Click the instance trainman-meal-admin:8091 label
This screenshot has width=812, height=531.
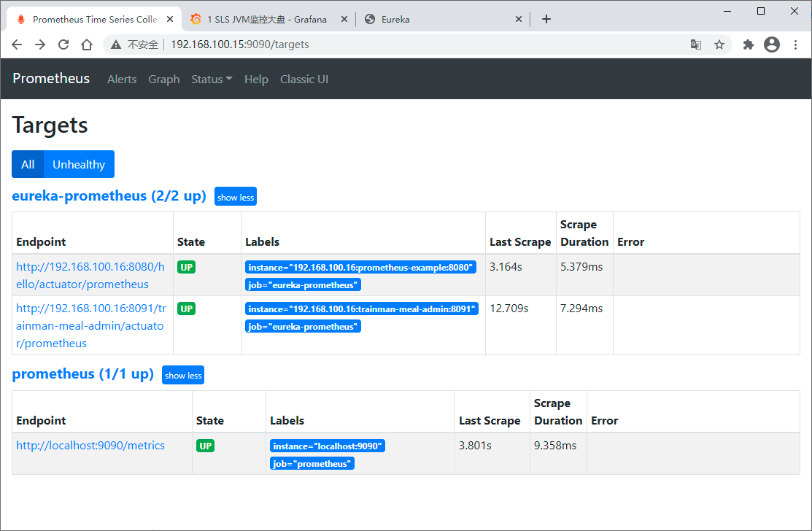pos(361,309)
